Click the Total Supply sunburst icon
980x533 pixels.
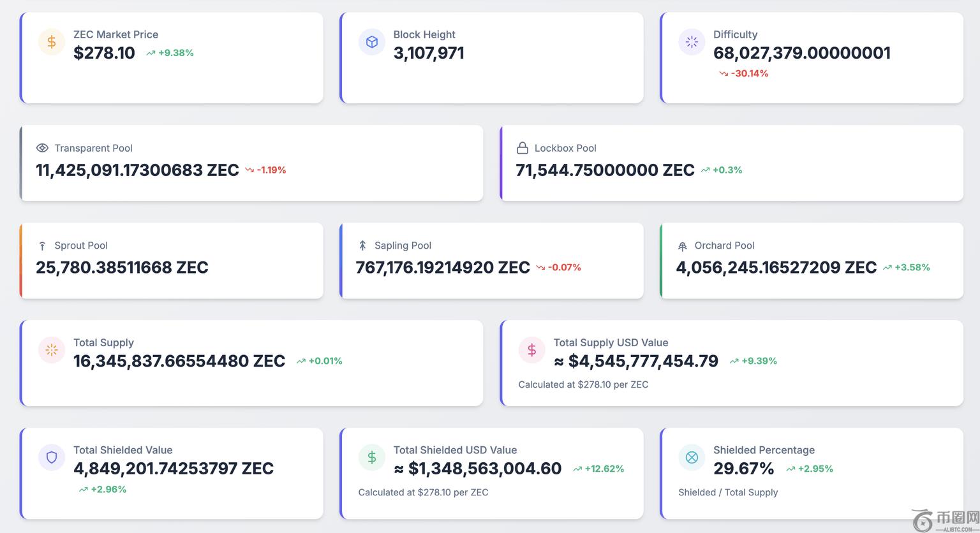pyautogui.click(x=52, y=350)
